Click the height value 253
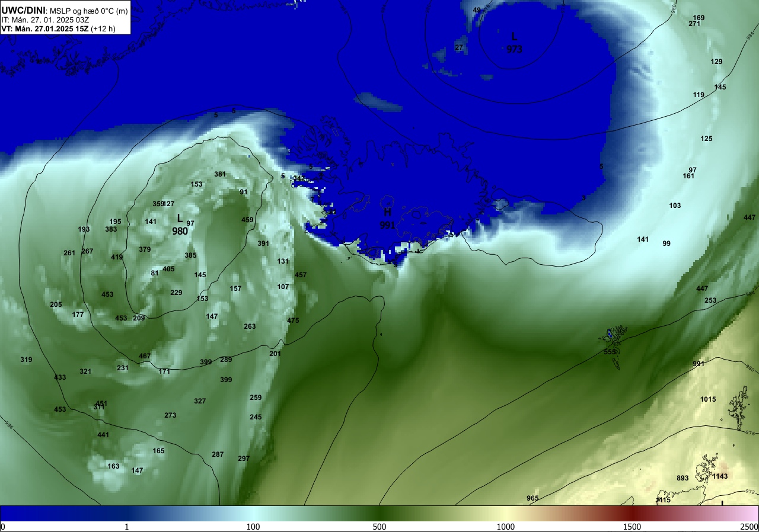The image size is (759, 532). point(710,300)
